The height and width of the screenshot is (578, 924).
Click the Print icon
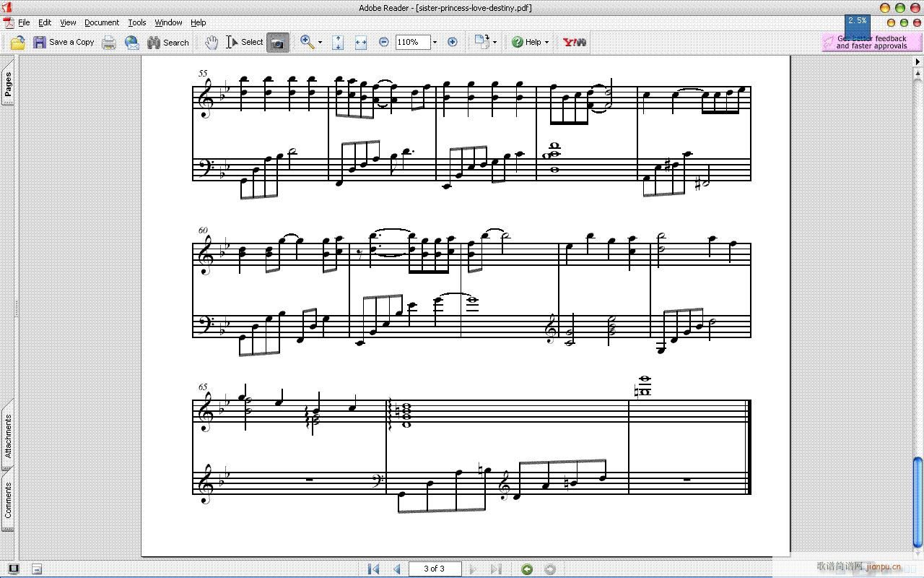(x=108, y=43)
